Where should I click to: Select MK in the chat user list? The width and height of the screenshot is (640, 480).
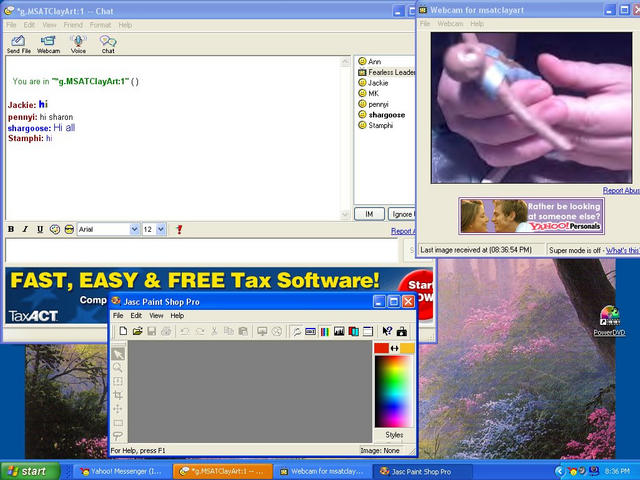(x=369, y=93)
